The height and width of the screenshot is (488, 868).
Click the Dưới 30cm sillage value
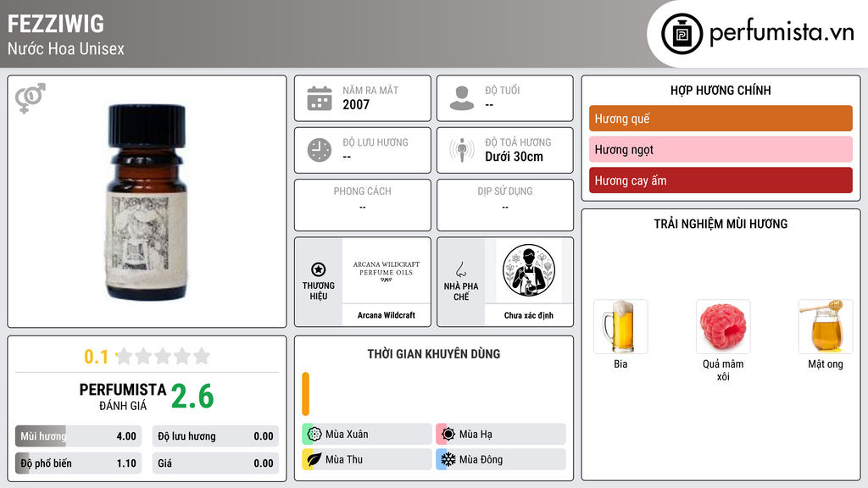(x=515, y=157)
